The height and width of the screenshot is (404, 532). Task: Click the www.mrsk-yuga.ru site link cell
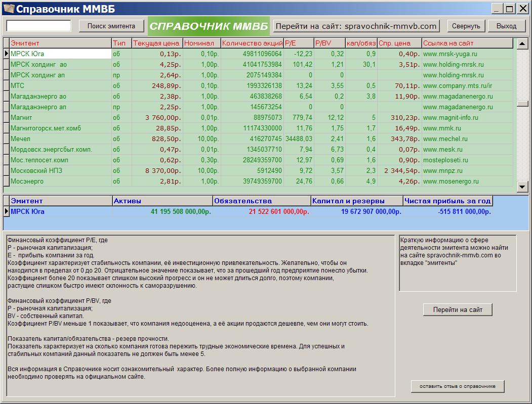click(467, 54)
